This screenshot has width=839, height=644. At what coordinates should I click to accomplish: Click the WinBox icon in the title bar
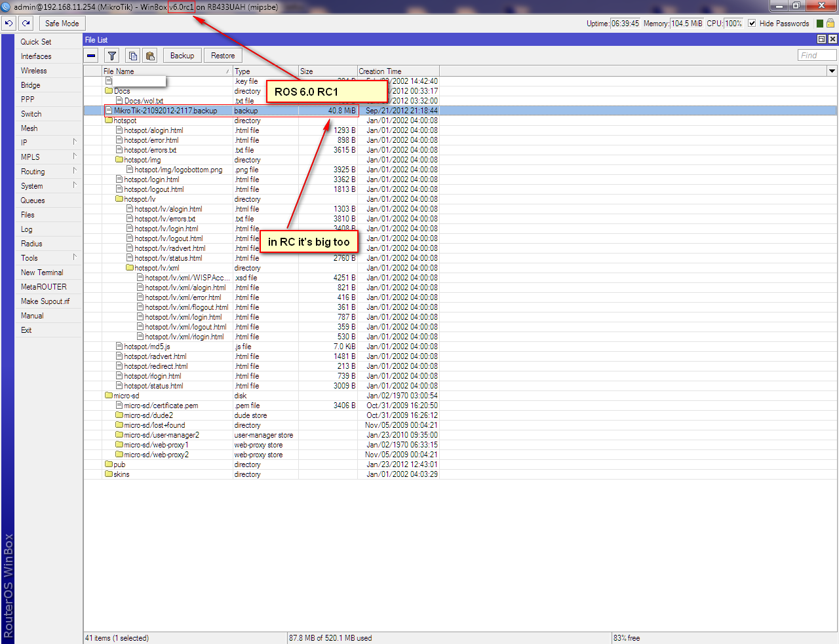click(6, 7)
